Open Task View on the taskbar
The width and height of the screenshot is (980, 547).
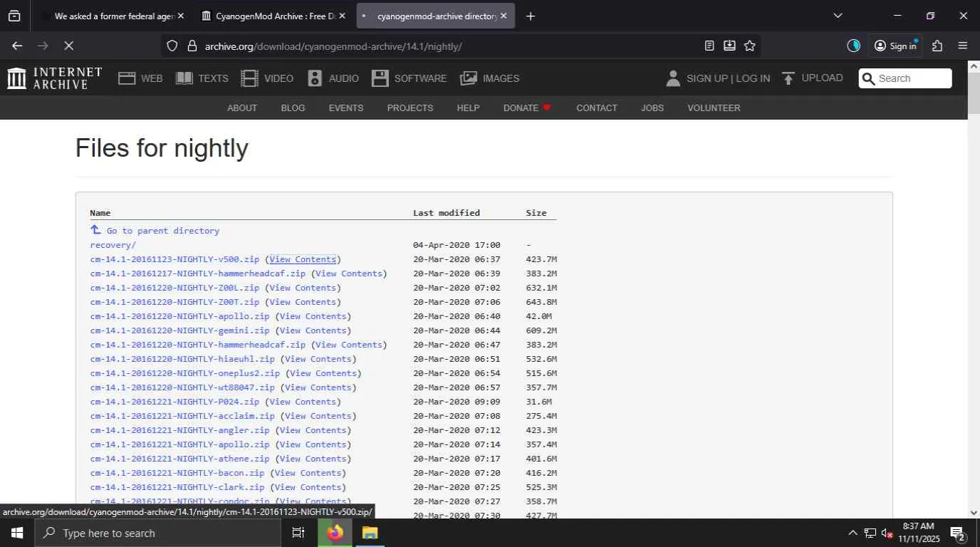(298, 533)
